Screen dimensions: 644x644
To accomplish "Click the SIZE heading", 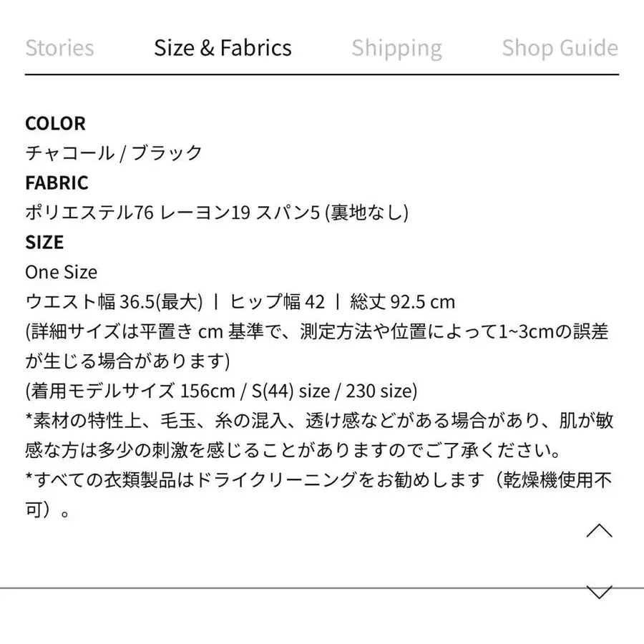I will (44, 242).
